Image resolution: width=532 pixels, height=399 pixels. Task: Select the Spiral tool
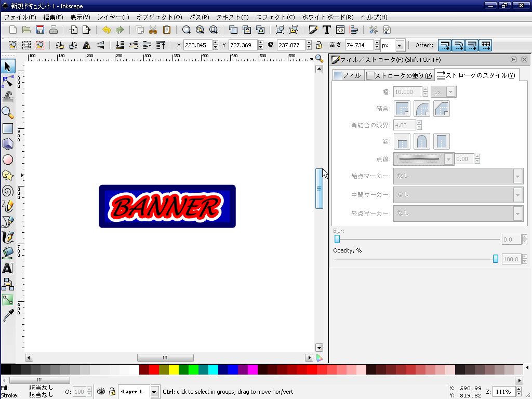pos(8,191)
